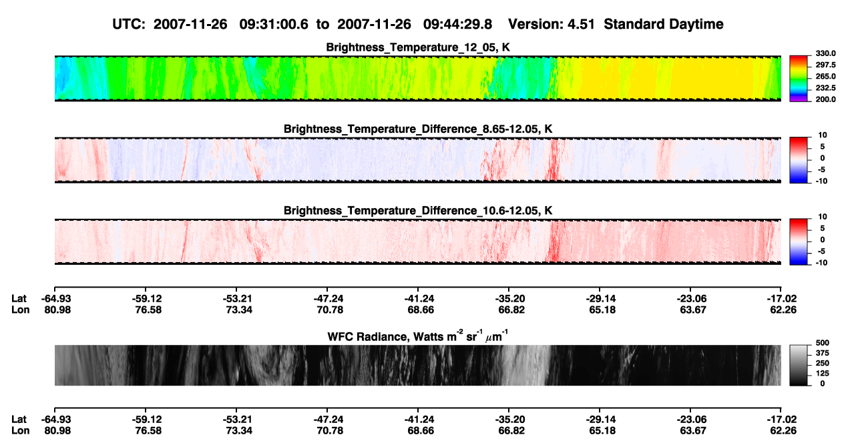Viewport: 868px width, 445px height.
Task: Click latitude -17.02 on the axis above WFC Radiance
Action: pyautogui.click(x=781, y=299)
